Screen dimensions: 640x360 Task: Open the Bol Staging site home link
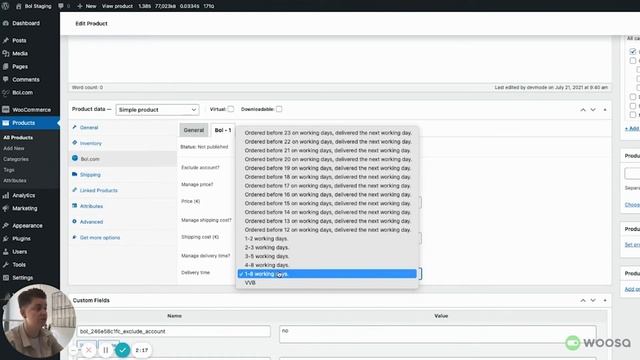[34, 6]
